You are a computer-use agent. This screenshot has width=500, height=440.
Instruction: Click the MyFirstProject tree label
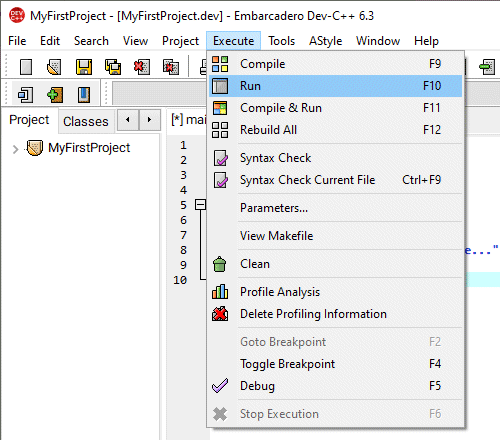[x=89, y=148]
